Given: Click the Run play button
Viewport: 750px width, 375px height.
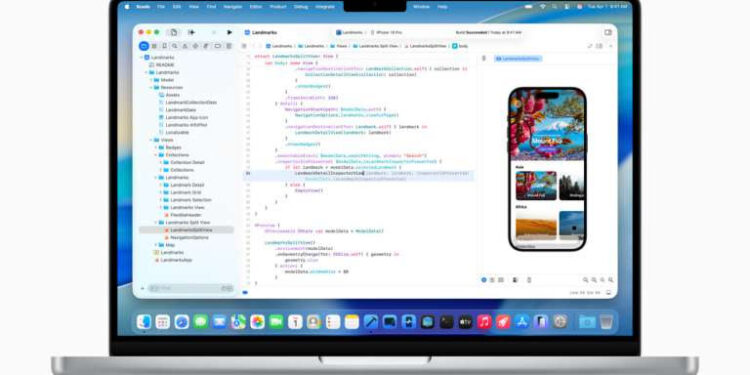Looking at the screenshot, I should point(230,32).
